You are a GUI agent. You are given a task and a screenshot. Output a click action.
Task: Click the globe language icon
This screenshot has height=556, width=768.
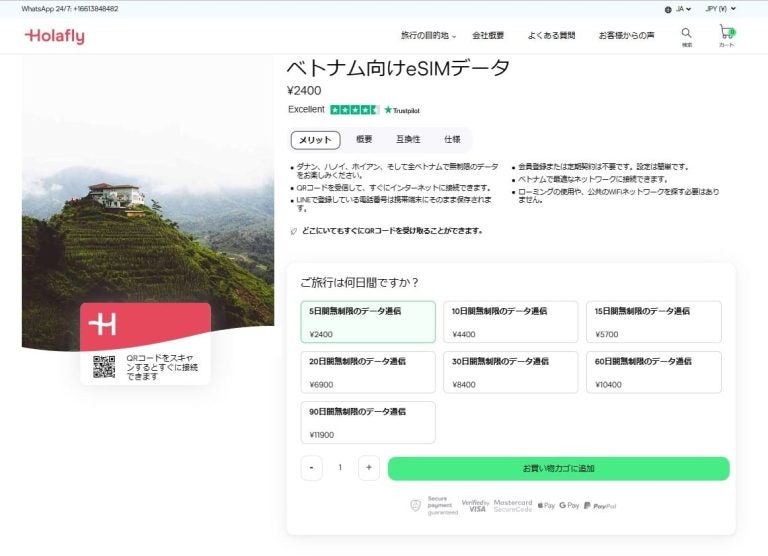pyautogui.click(x=668, y=9)
